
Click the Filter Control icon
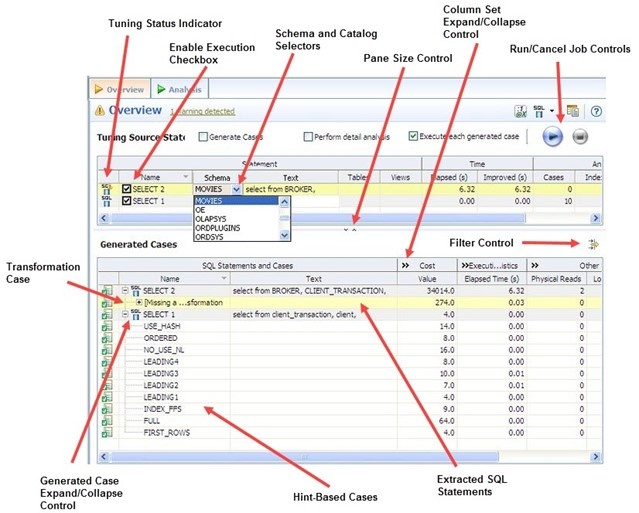593,244
